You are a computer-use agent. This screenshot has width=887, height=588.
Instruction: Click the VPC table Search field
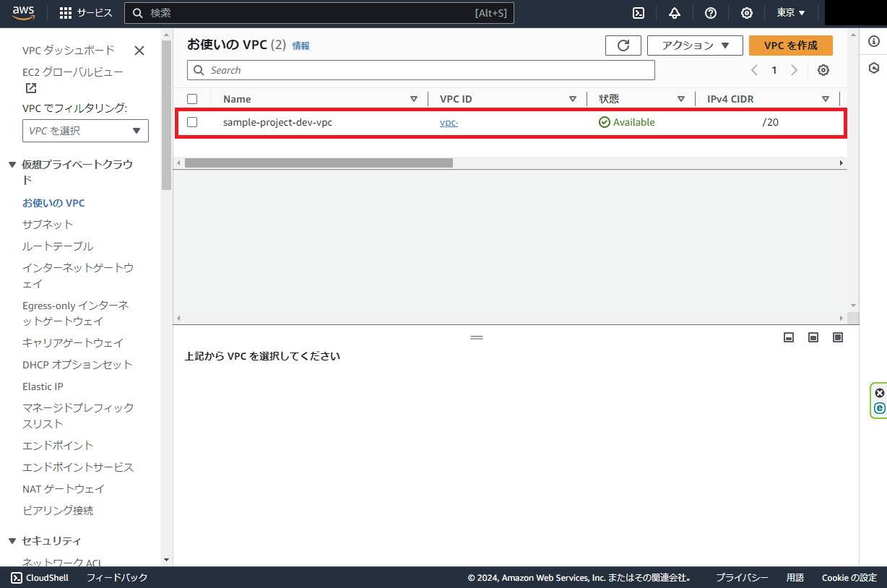pos(421,70)
